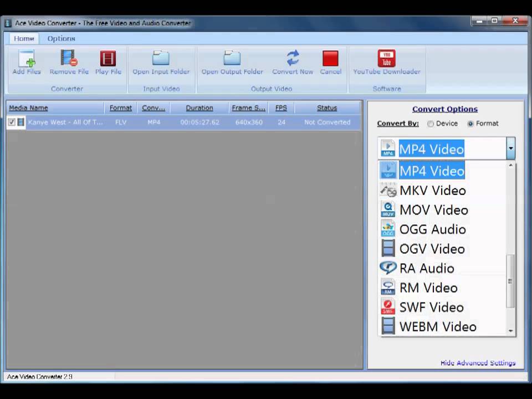The width and height of the screenshot is (532, 399).
Task: Open the Output Folder icon
Action: [232, 58]
